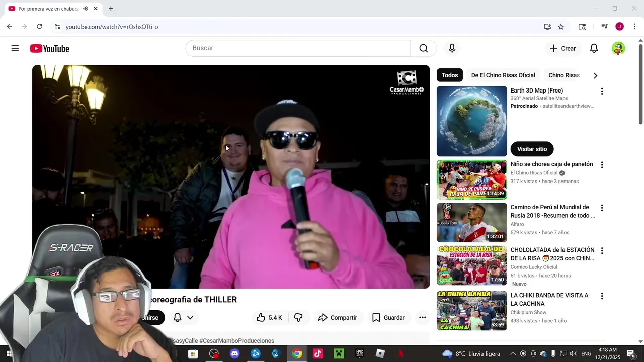This screenshot has height=362, width=644.
Task: Open YouTube notifications bell in header
Action: tap(594, 48)
